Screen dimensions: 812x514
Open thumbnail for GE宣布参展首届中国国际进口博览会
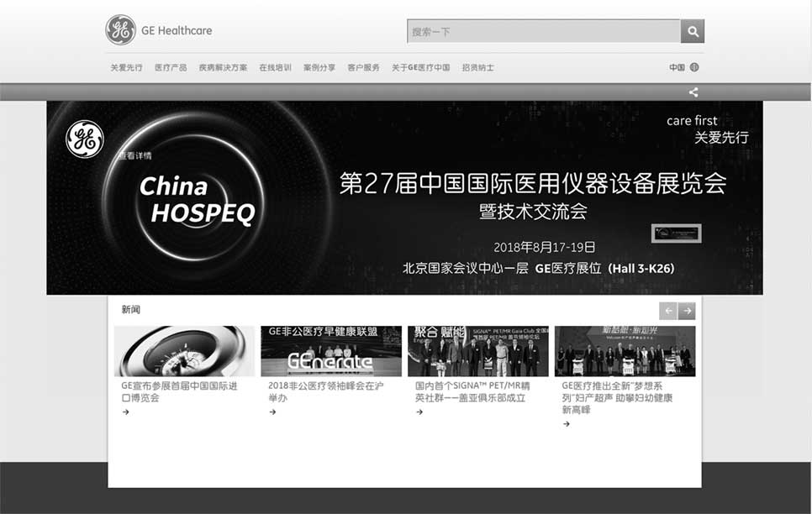(184, 351)
